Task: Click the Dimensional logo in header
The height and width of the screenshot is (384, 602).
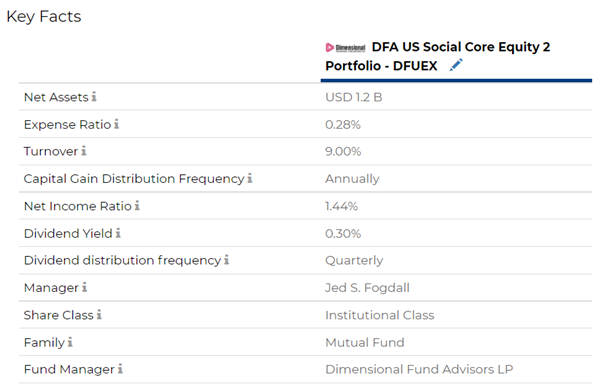Action: [x=346, y=48]
